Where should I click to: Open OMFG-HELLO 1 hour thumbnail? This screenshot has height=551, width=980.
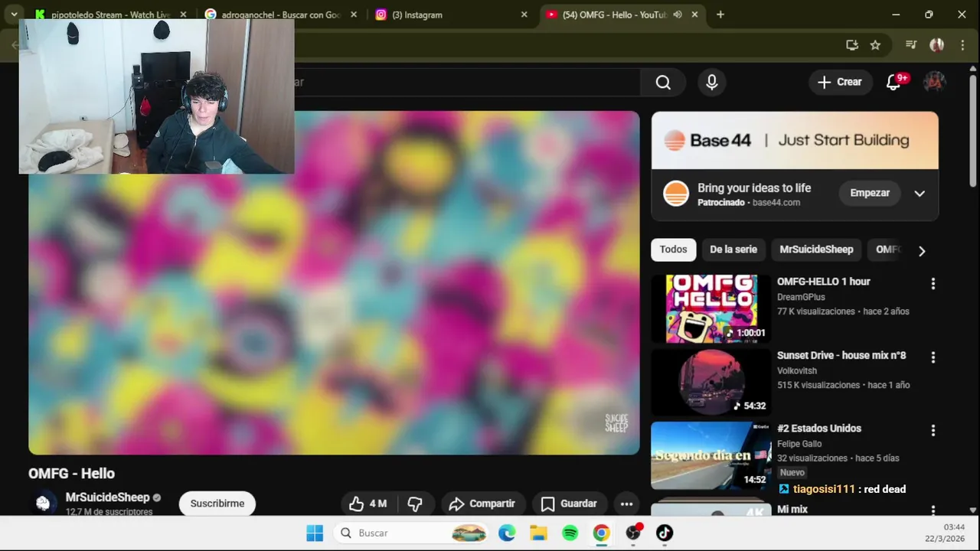point(711,308)
